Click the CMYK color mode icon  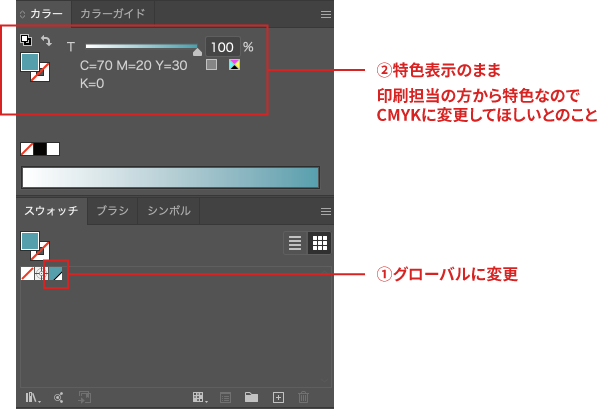pyautogui.click(x=235, y=64)
